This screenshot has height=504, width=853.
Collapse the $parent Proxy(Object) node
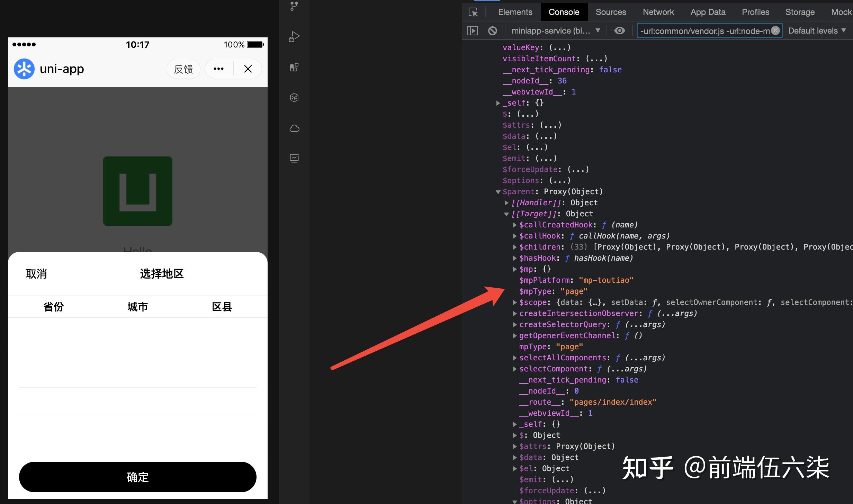click(498, 192)
